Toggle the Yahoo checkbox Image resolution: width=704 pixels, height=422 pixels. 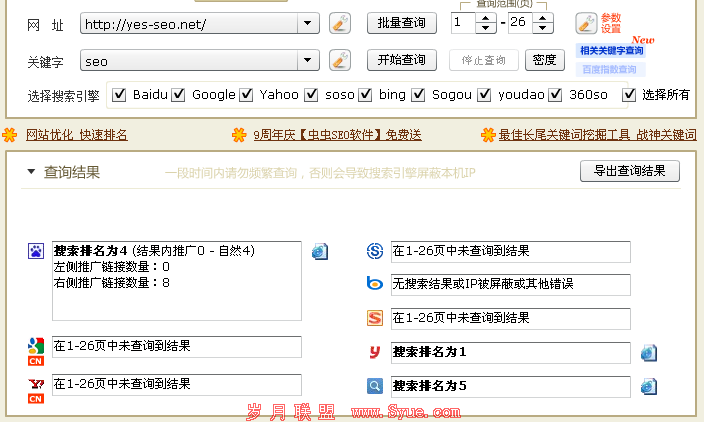[246, 95]
